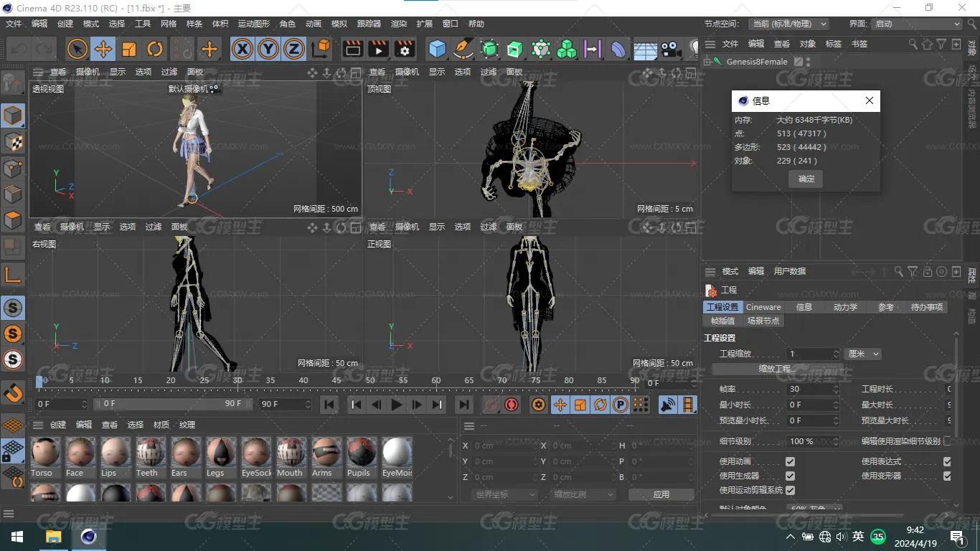This screenshot has width=980, height=551.
Task: Open the 渲染 menu in menu bar
Action: tap(399, 24)
